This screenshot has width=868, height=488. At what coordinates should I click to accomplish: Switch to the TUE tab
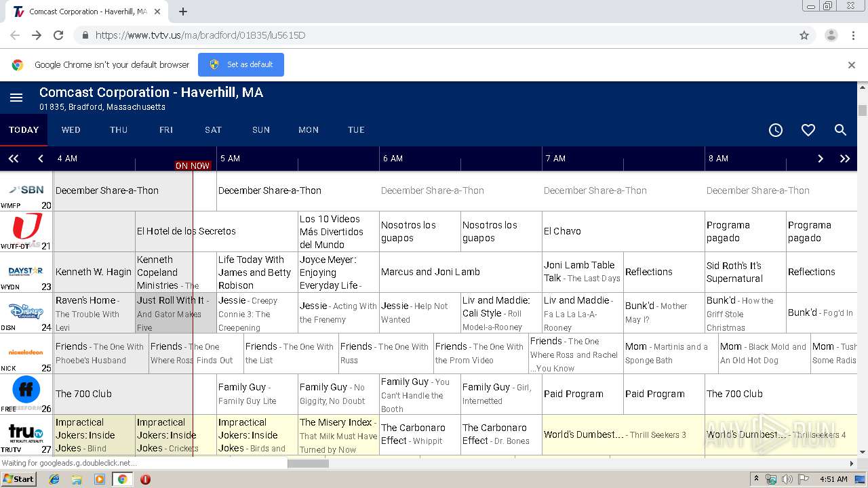pos(356,130)
